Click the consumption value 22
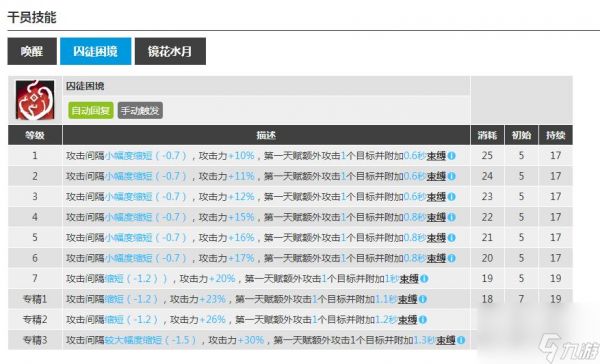Image resolution: width=600 pixels, height=364 pixels. [487, 217]
